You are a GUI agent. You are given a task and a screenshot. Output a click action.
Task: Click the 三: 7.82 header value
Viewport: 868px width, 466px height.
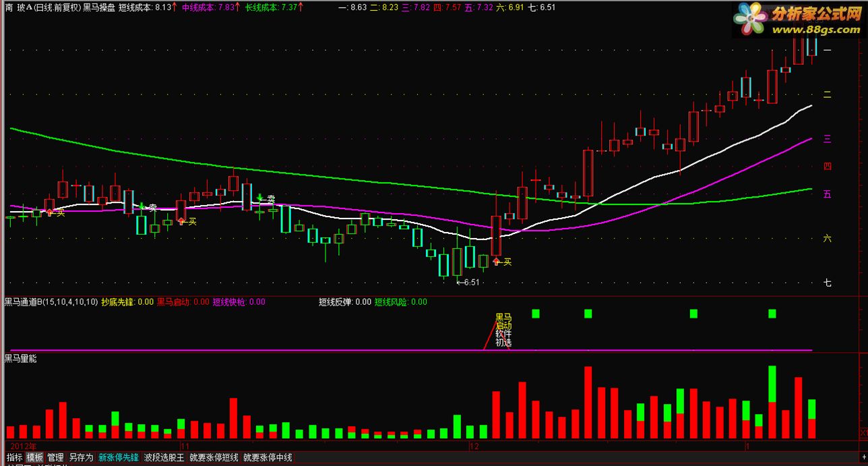click(416, 7)
